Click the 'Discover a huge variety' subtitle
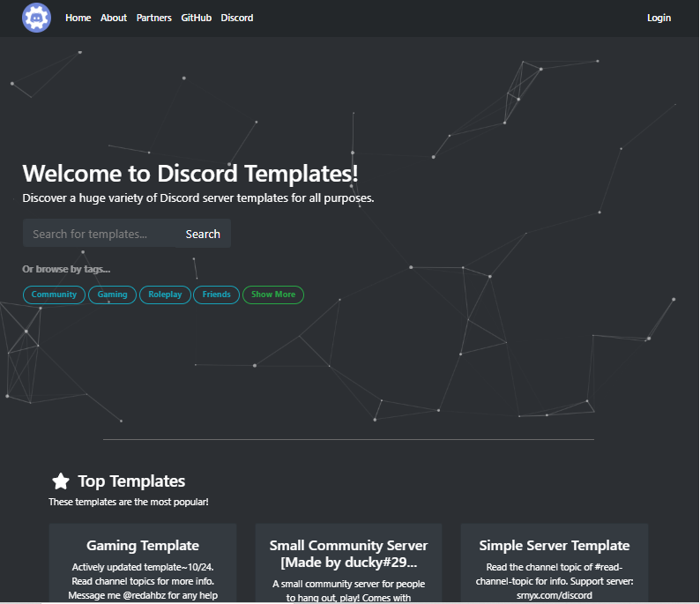The height and width of the screenshot is (604, 700). click(198, 198)
